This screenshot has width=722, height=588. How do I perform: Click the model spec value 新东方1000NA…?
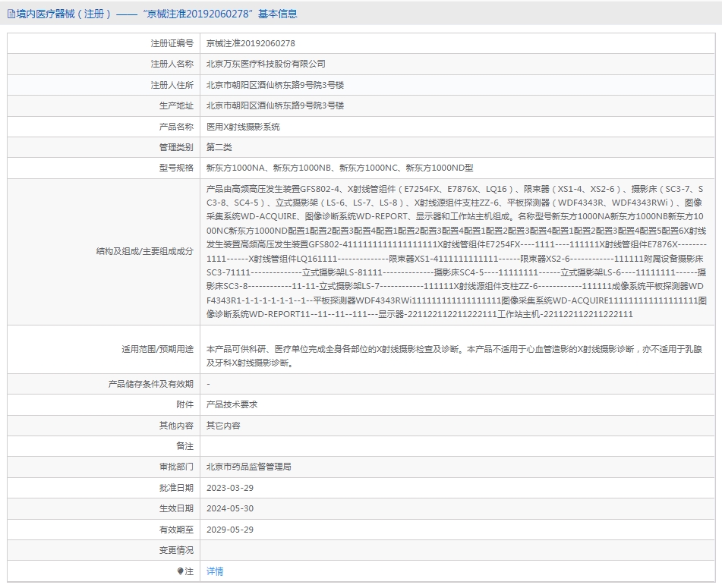[x=340, y=168]
